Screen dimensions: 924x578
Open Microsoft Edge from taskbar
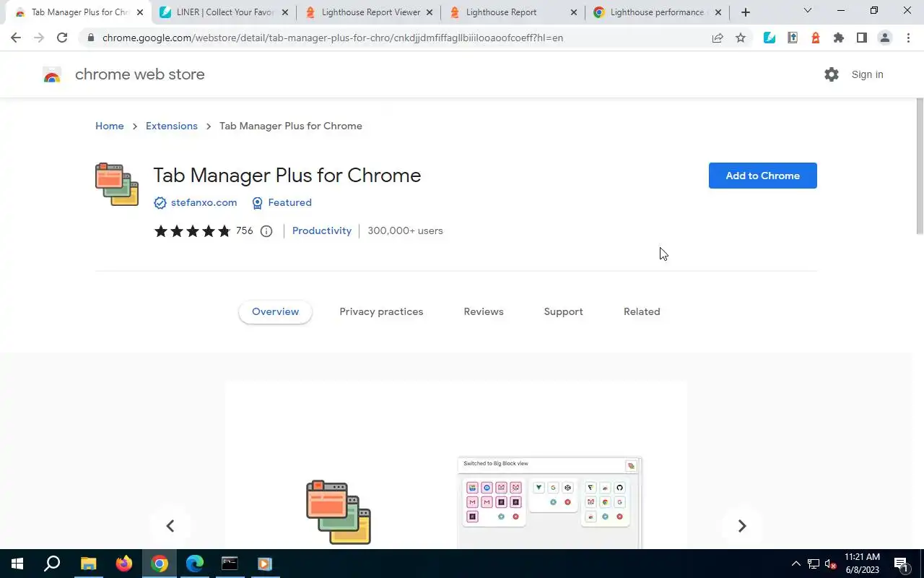[195, 564]
